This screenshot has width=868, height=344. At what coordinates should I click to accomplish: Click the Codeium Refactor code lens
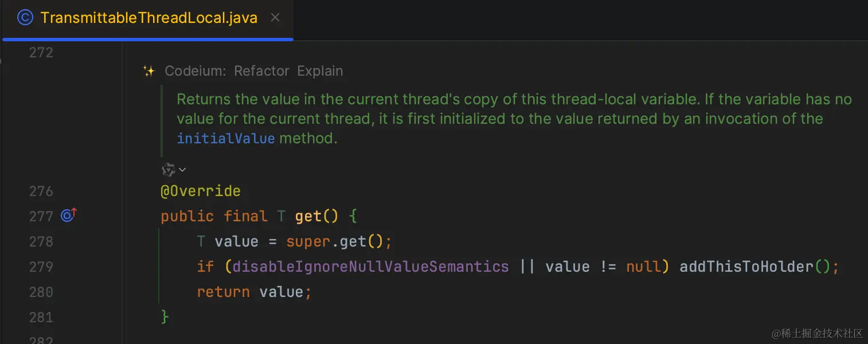tap(261, 71)
